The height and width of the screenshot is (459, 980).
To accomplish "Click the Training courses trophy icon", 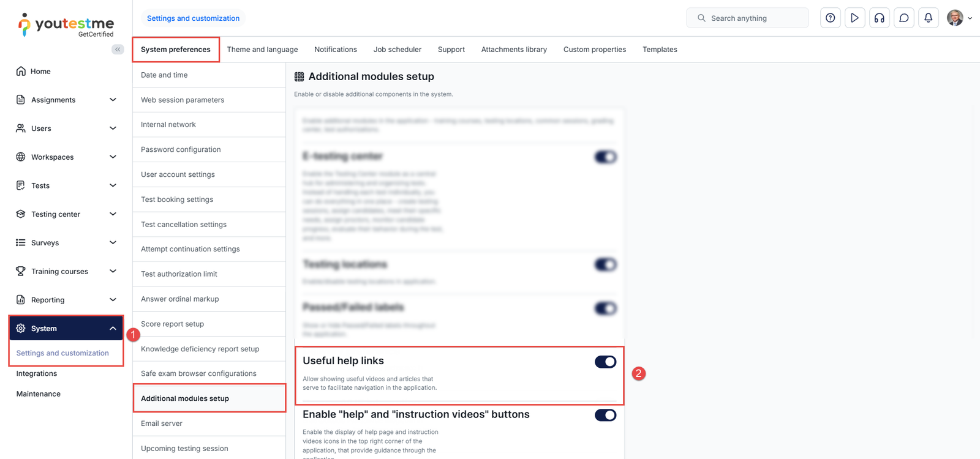I will tap(21, 271).
